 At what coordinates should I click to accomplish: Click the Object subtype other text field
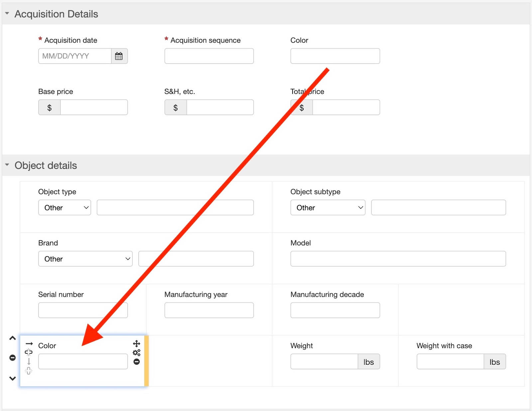pyautogui.click(x=439, y=207)
